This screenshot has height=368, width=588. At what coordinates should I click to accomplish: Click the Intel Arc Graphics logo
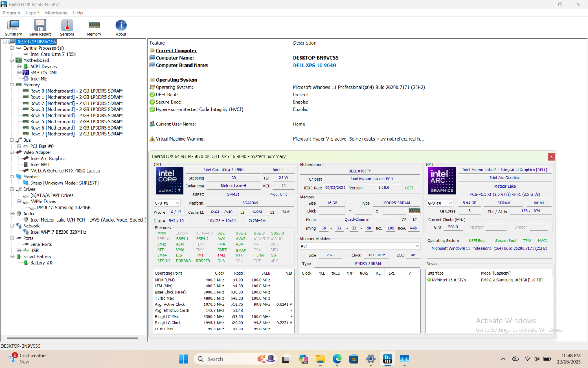pyautogui.click(x=442, y=181)
